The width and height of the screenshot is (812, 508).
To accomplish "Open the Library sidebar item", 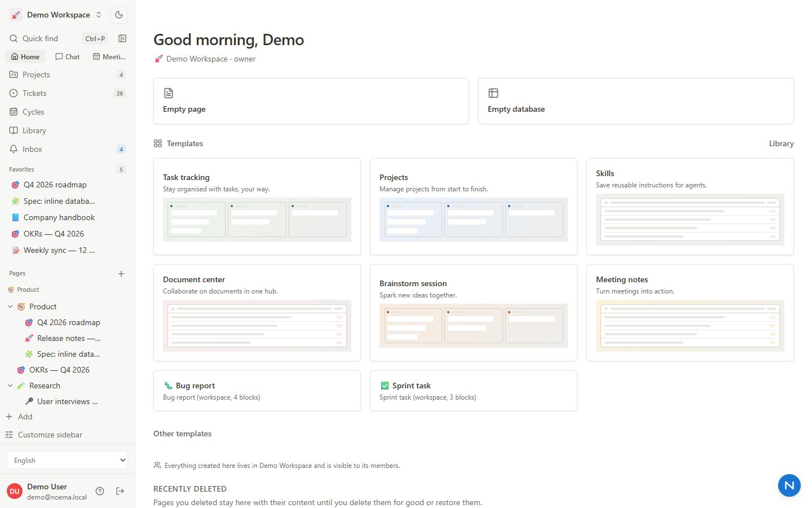I will tap(68, 130).
